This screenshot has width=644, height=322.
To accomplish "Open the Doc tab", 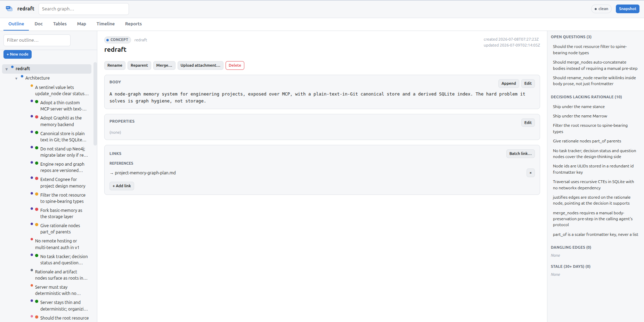I will point(39,24).
